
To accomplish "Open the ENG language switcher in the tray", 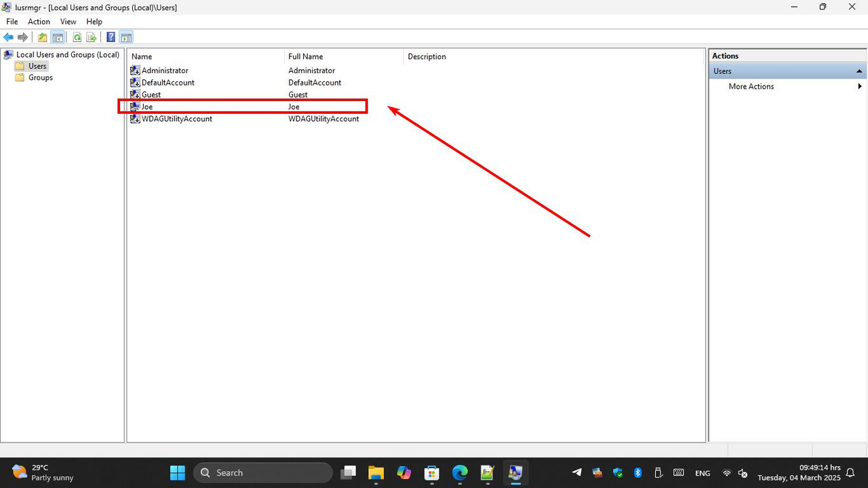I will 703,473.
